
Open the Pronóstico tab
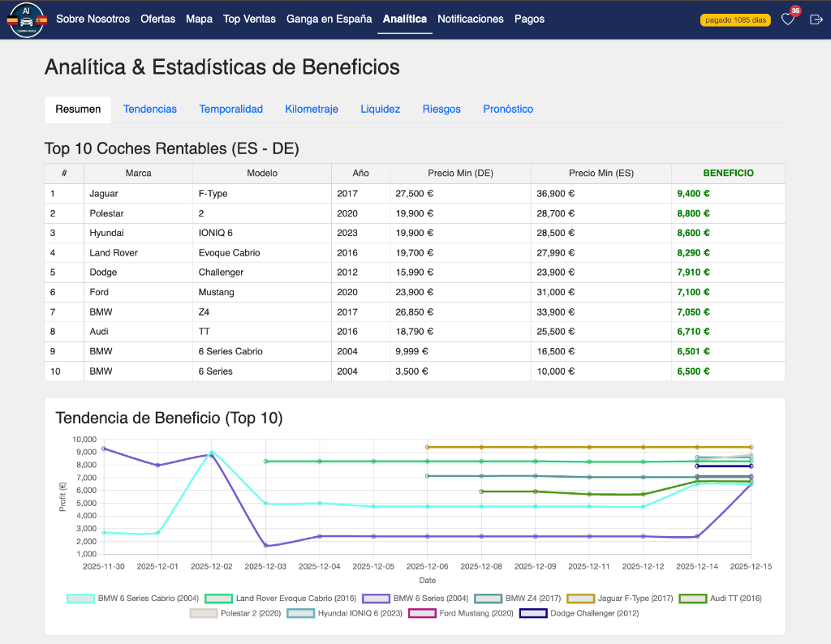tap(508, 109)
